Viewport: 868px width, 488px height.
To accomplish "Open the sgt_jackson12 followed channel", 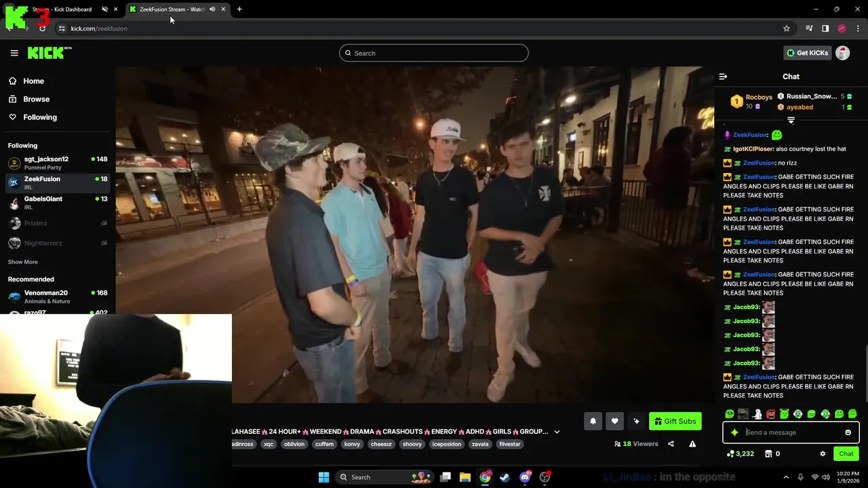I will click(58, 163).
